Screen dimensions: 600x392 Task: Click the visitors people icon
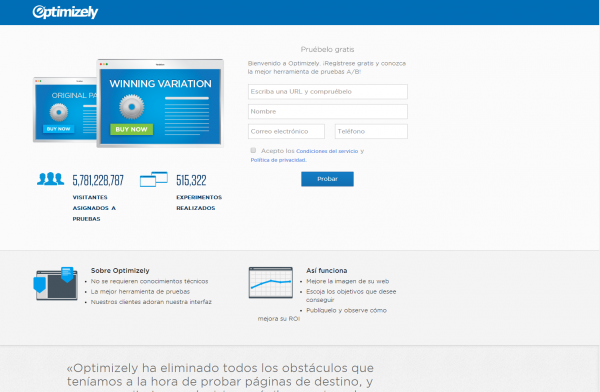tap(51, 179)
